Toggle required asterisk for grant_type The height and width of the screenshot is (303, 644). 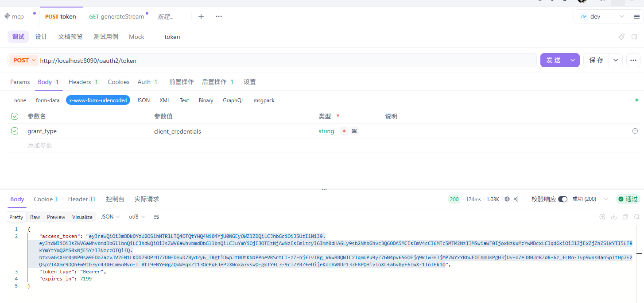tap(344, 131)
